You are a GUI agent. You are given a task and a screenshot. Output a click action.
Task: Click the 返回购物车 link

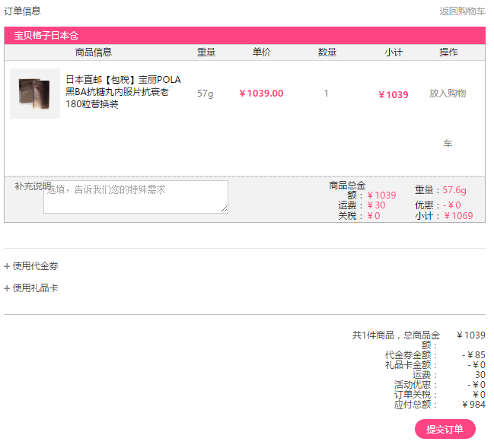coord(461,11)
